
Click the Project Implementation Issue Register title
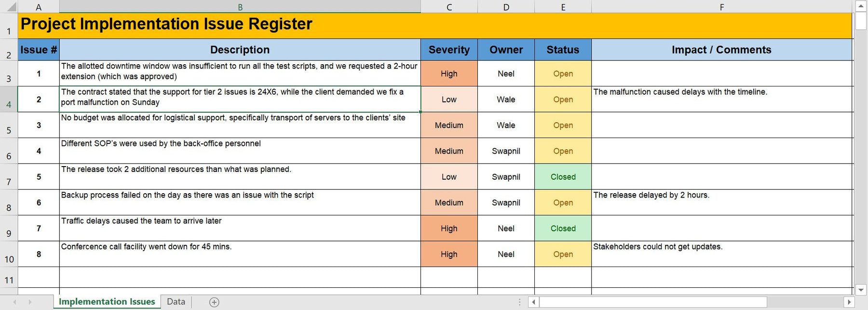(166, 24)
